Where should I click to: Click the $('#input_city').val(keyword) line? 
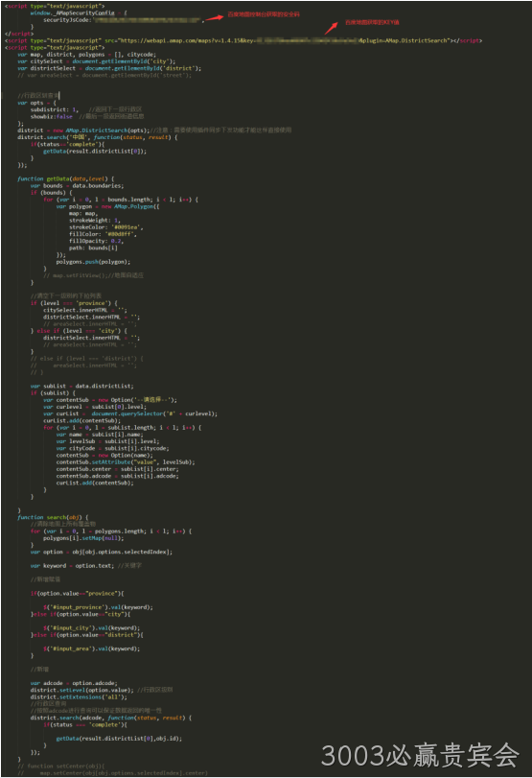[92, 628]
